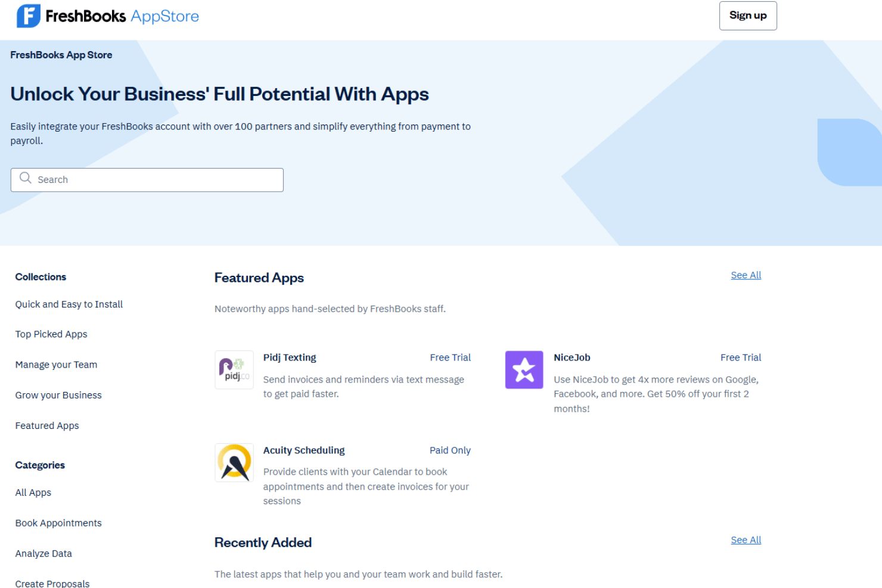Viewport: 882px width, 588px height.
Task: Click the Featured Apps section heading
Action: pyautogui.click(x=259, y=278)
